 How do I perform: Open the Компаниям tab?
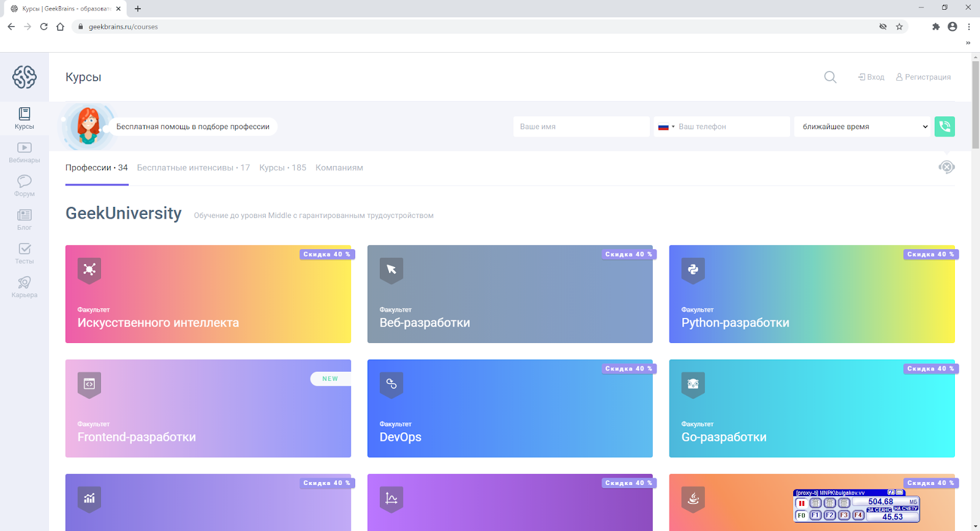coord(339,168)
